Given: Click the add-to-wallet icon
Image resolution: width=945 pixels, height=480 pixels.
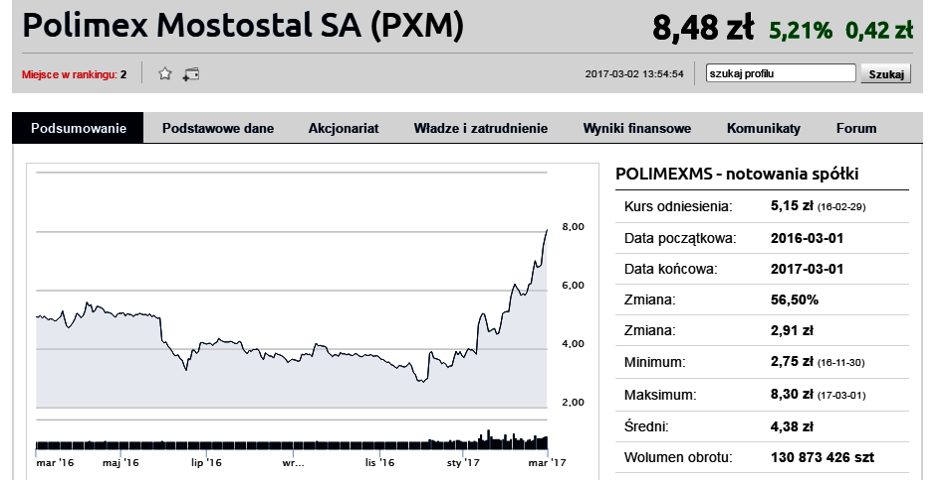Looking at the screenshot, I should tap(191, 74).
